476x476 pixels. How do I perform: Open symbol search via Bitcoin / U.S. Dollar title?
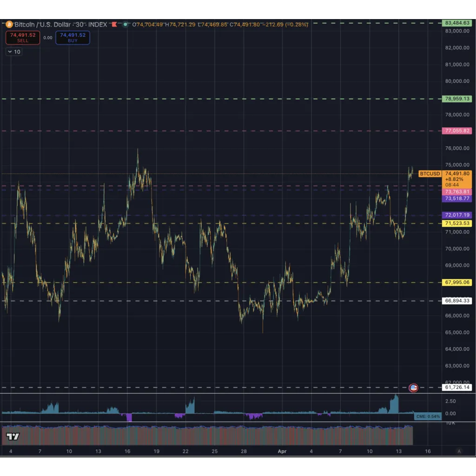point(61,25)
